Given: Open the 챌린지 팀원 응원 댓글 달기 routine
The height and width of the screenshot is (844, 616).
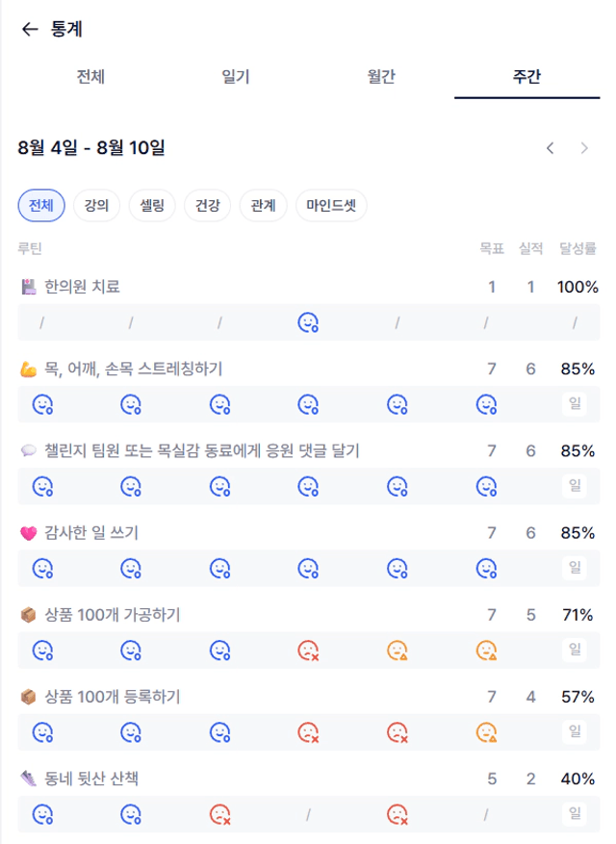Looking at the screenshot, I should tap(201, 450).
